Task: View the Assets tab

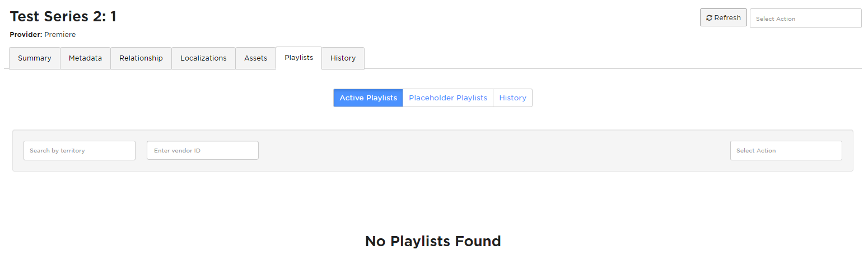Action: (255, 58)
